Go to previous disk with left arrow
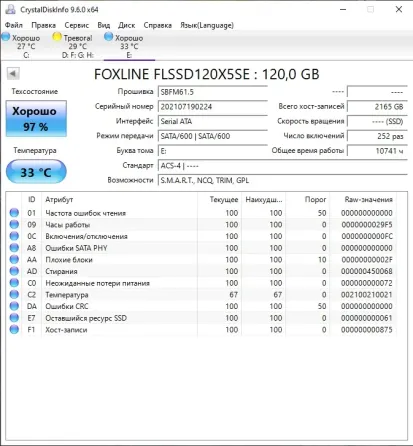The height and width of the screenshot is (446, 413). [13, 73]
